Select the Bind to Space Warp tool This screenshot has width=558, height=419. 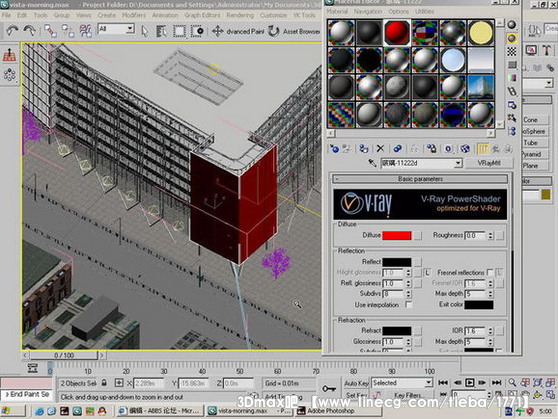point(85,31)
